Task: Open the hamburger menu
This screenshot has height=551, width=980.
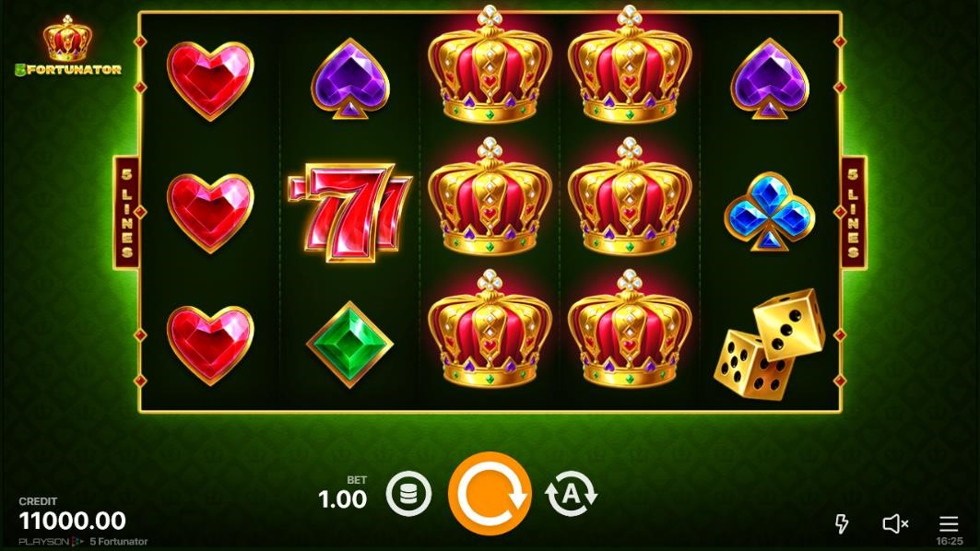Action: (948, 523)
